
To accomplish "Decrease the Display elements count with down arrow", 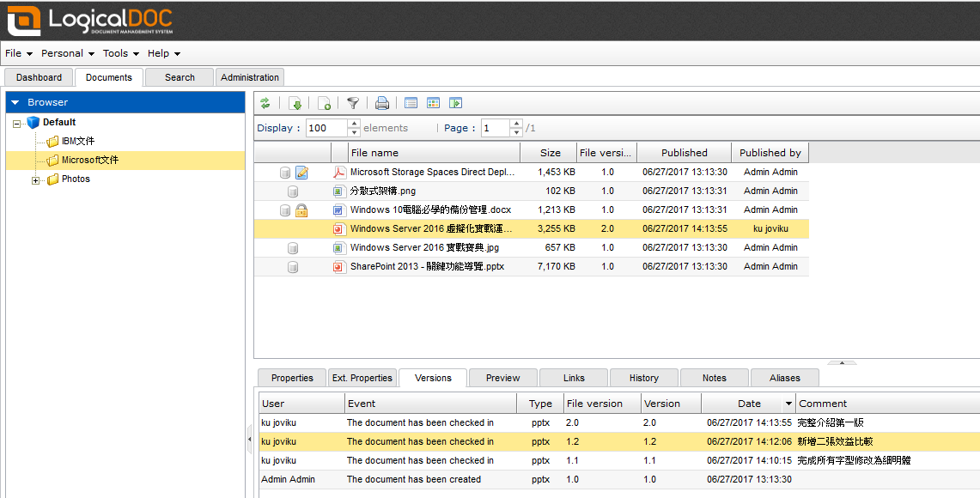I will (x=354, y=132).
